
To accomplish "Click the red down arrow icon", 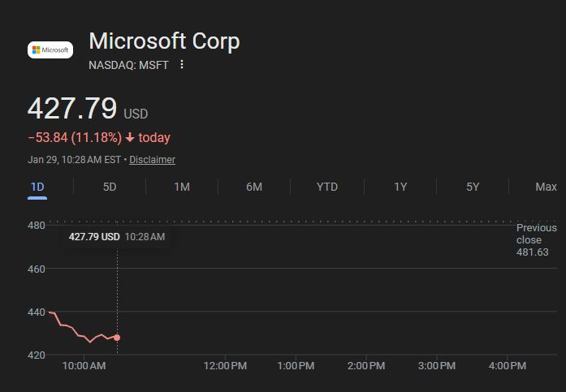I will click(129, 138).
